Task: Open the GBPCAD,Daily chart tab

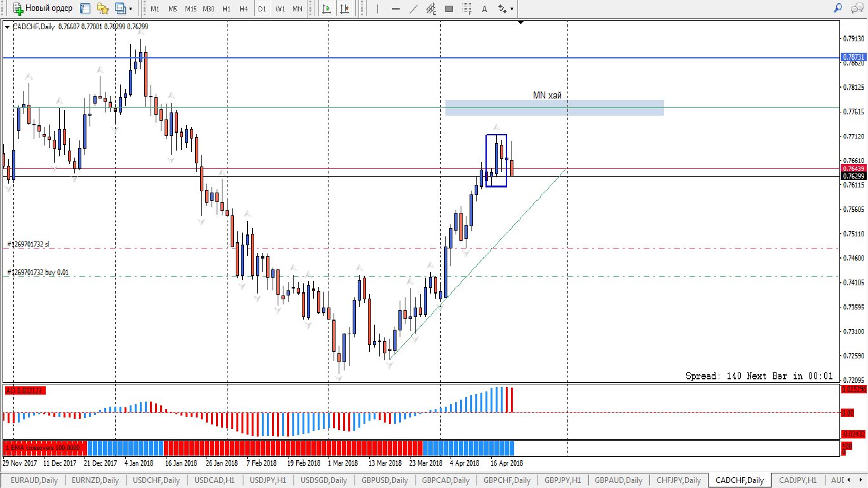Action: coord(445,480)
